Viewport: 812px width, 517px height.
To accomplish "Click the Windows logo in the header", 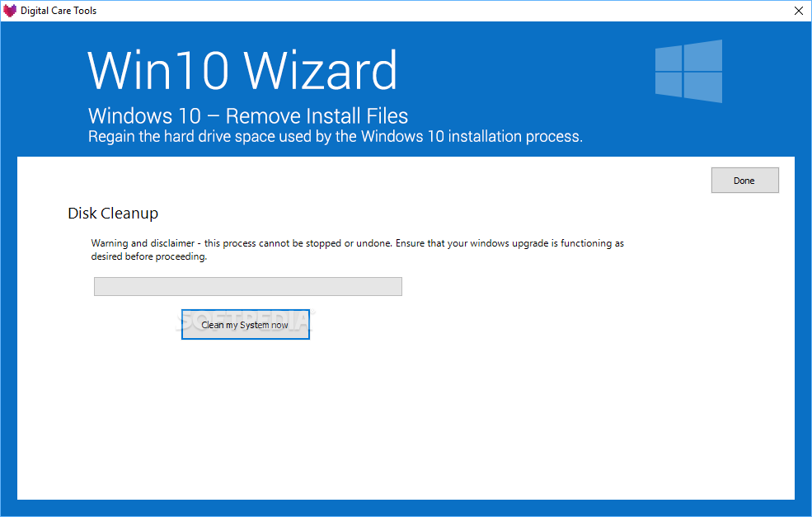I will point(688,72).
